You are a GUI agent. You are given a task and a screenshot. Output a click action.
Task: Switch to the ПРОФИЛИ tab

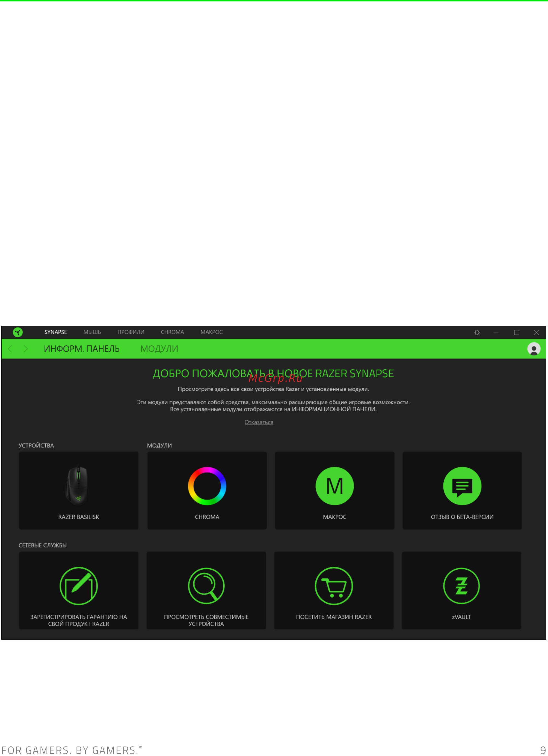click(131, 332)
